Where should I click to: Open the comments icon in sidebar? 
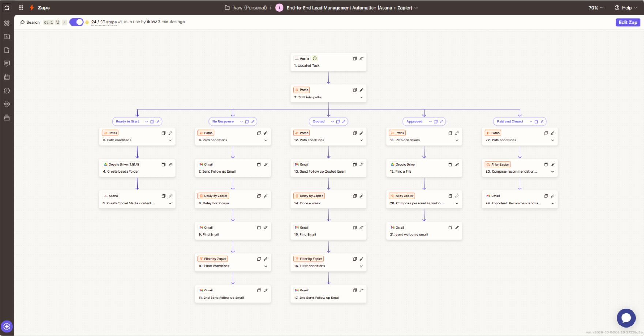coord(7,64)
